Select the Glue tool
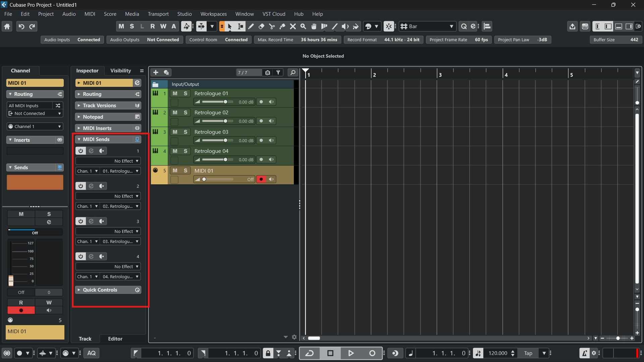Viewport: 644px width, 362px height. point(282,26)
